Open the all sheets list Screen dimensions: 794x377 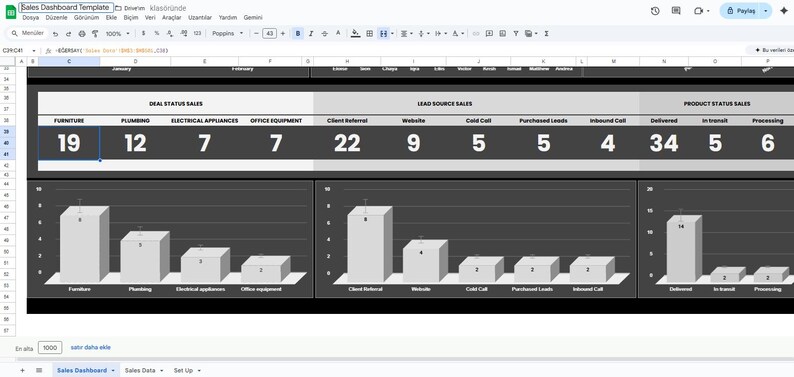pyautogui.click(x=39, y=370)
